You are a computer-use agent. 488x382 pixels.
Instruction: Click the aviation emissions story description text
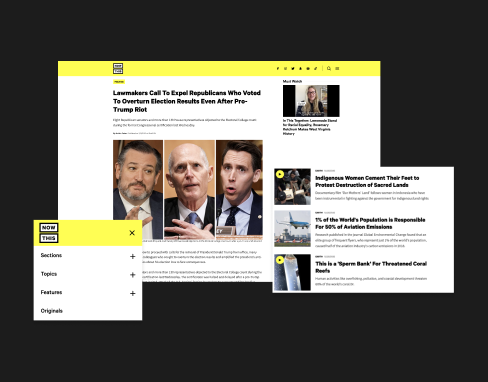coord(371,240)
